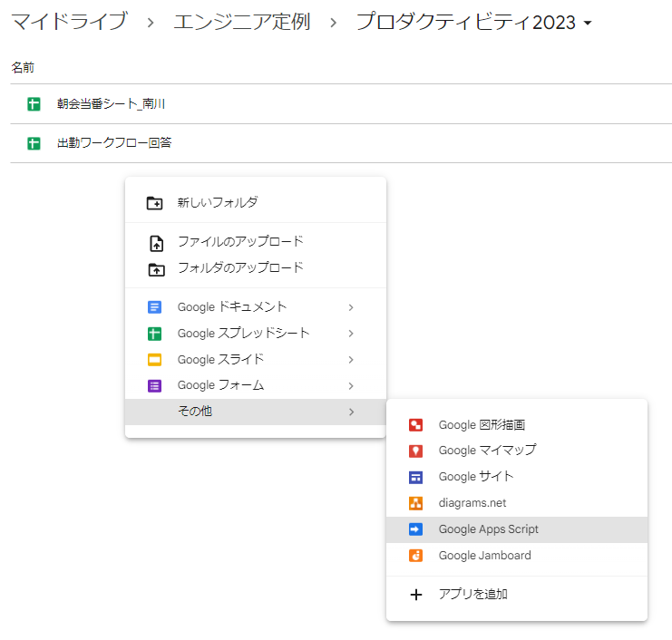The height and width of the screenshot is (640, 672).
Task: Click sheet icon beside 出勤ワークフロー回答
Action: [x=34, y=143]
